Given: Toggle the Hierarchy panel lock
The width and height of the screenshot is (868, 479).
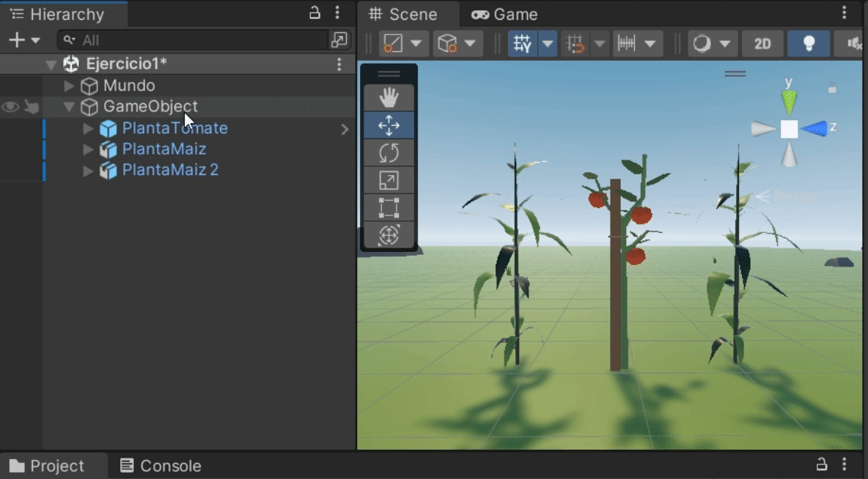Looking at the screenshot, I should (x=315, y=12).
